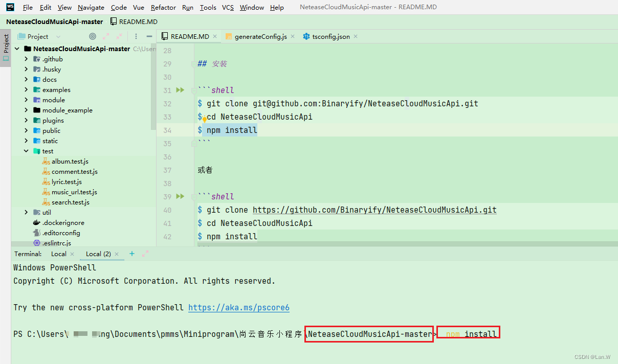This screenshot has width=618, height=364.
Task: Toggle the Project tool window side button
Action: pos(6,48)
